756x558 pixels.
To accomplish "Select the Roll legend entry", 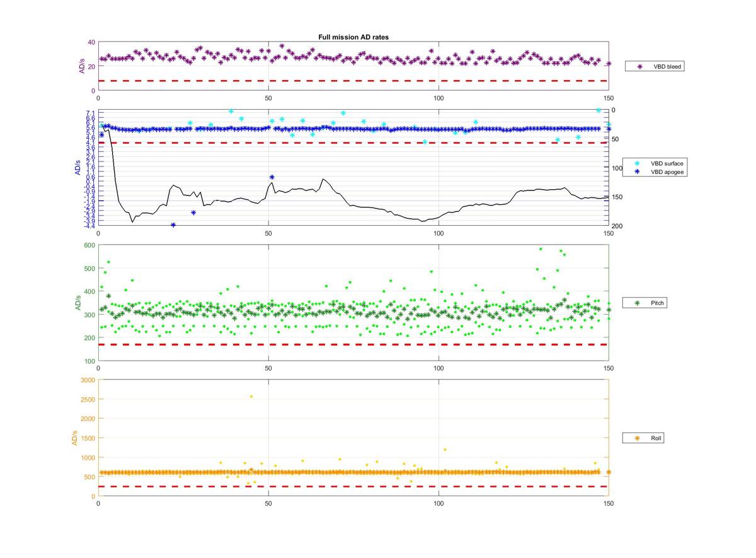I will [643, 438].
